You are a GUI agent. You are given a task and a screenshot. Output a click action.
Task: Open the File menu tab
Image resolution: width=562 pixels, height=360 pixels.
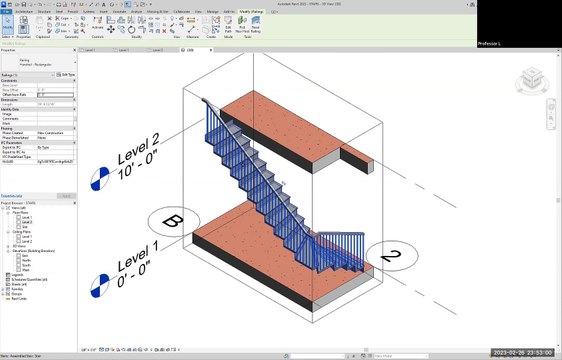pos(6,11)
